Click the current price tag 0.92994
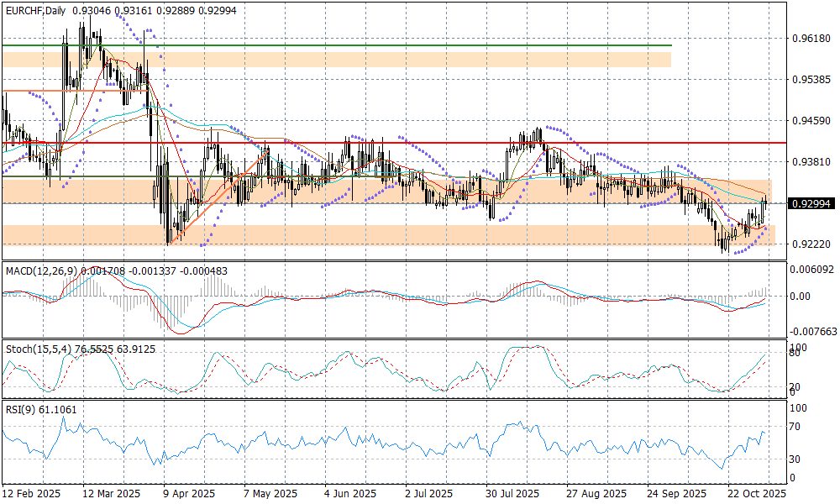The height and width of the screenshot is (504, 840). coord(811,203)
